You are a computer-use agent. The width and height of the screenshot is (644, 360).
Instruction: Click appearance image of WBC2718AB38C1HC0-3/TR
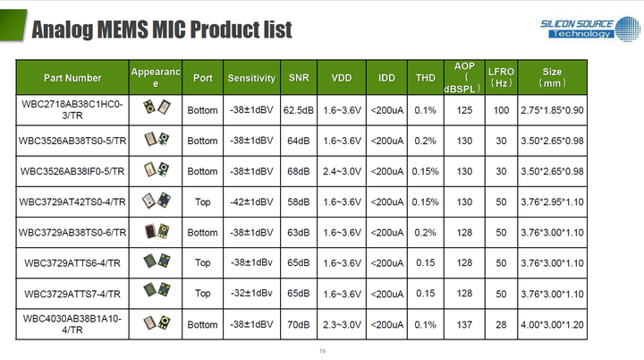point(155,109)
